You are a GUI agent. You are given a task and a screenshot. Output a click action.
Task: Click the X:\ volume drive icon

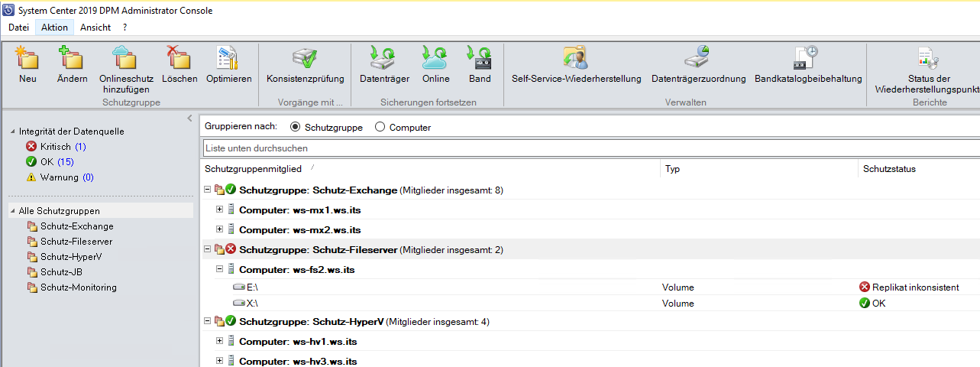(239, 304)
